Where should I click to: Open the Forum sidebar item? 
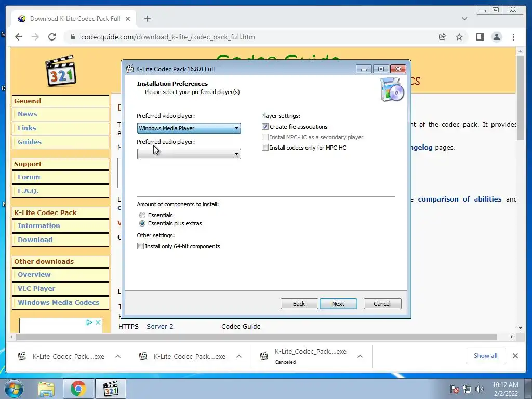click(x=60, y=177)
